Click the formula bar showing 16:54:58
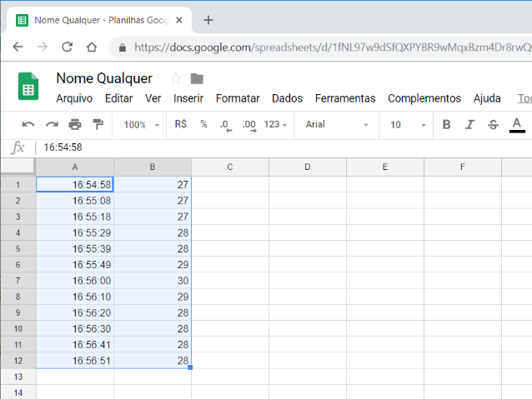Image resolution: width=532 pixels, height=399 pixels. point(285,147)
